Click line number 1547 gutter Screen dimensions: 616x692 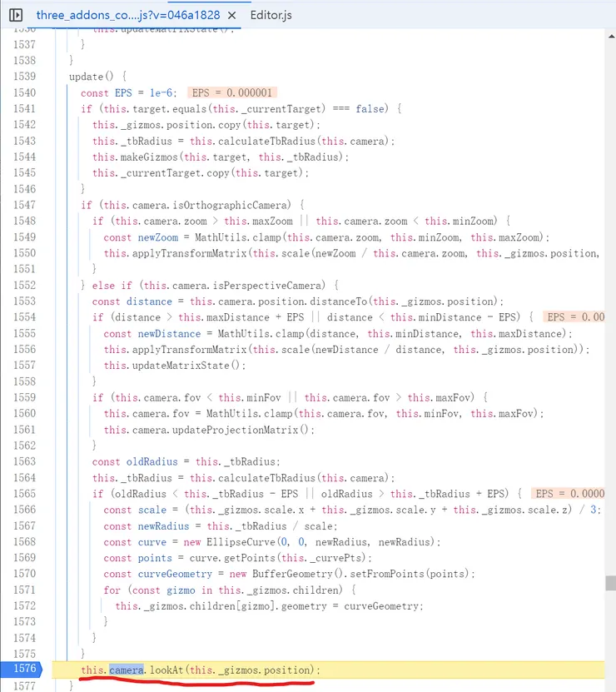coord(24,205)
